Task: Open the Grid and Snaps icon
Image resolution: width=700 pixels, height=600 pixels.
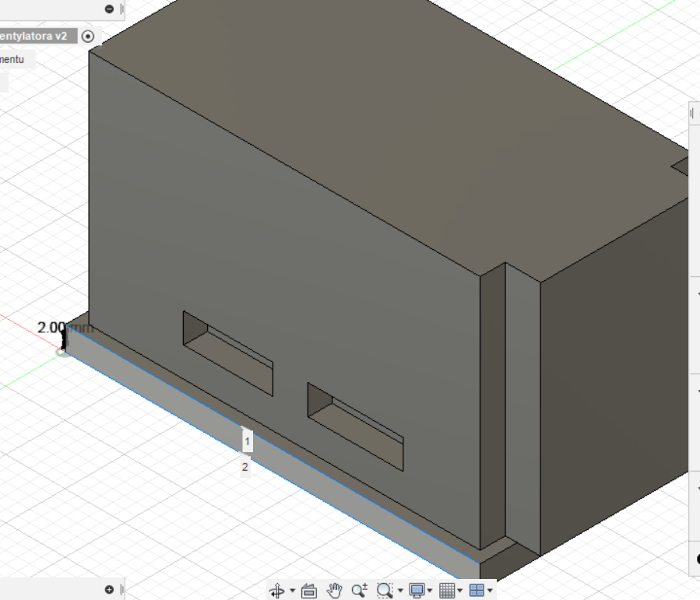Action: [447, 590]
